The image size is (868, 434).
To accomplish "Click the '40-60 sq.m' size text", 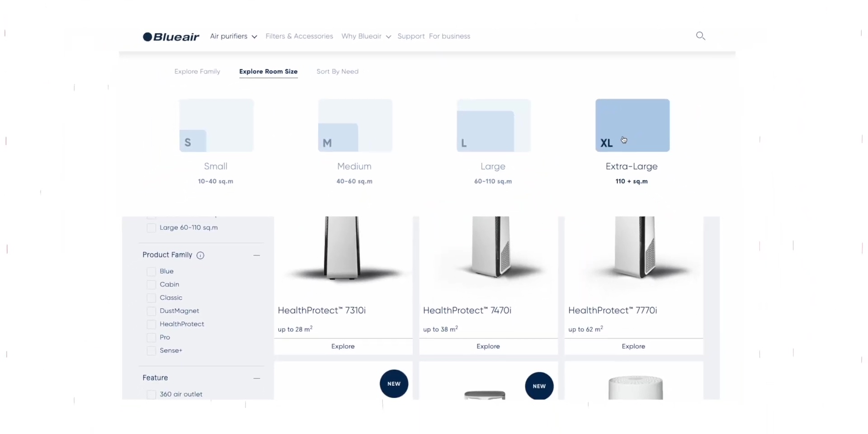I will pyautogui.click(x=354, y=181).
